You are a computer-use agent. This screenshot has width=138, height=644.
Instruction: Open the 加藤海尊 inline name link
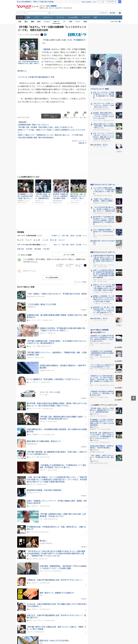tap(47, 49)
